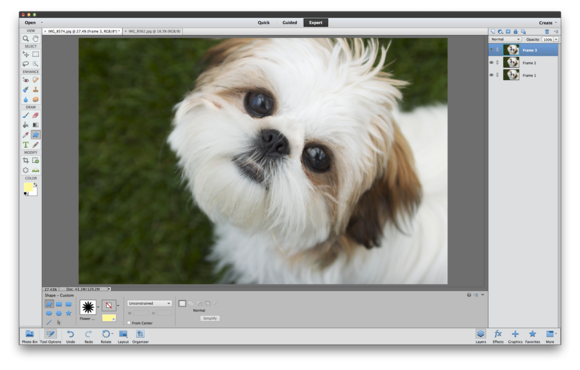
Task: Select the Brush tool
Action: pyautogui.click(x=26, y=115)
